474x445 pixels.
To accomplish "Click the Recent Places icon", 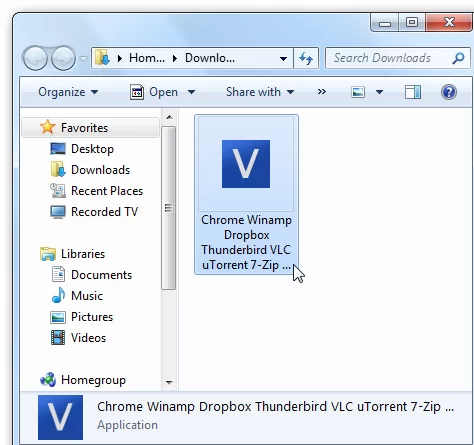I will point(58,191).
